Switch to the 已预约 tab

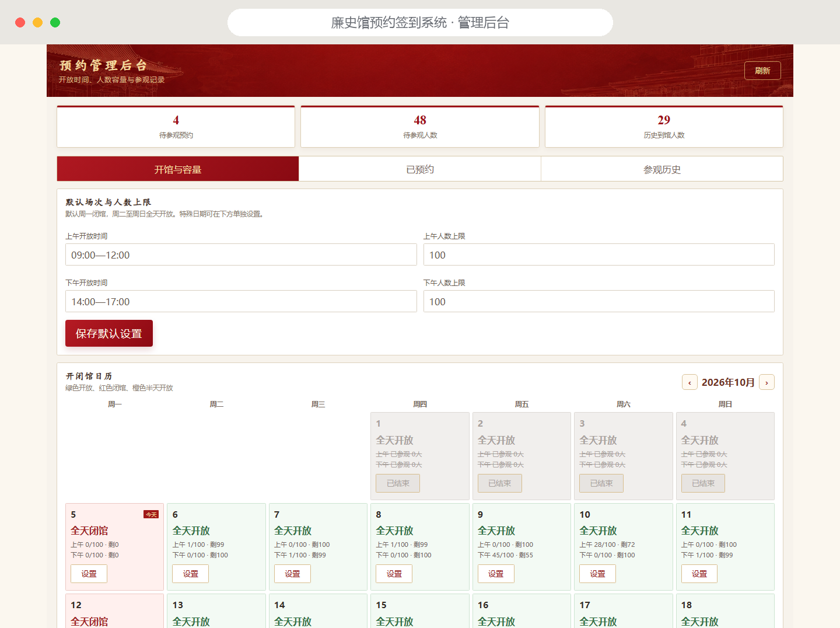420,169
